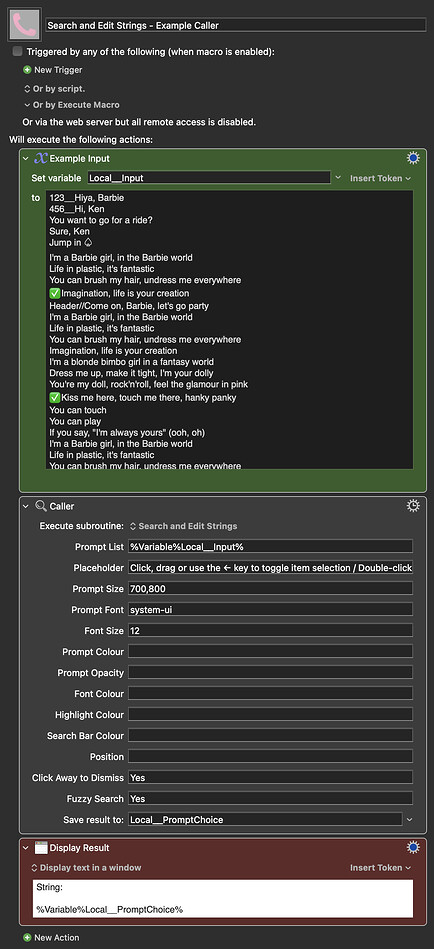Click the line '456__Hi, Ken'

76,209
